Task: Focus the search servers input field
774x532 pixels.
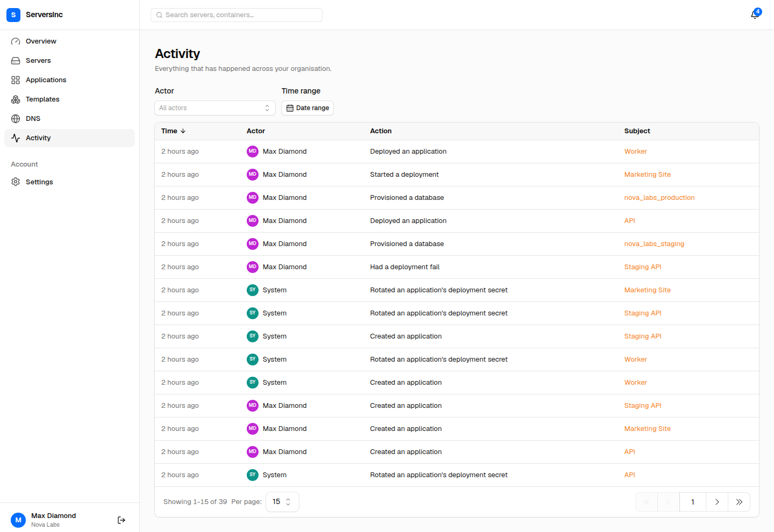Action: pos(236,15)
